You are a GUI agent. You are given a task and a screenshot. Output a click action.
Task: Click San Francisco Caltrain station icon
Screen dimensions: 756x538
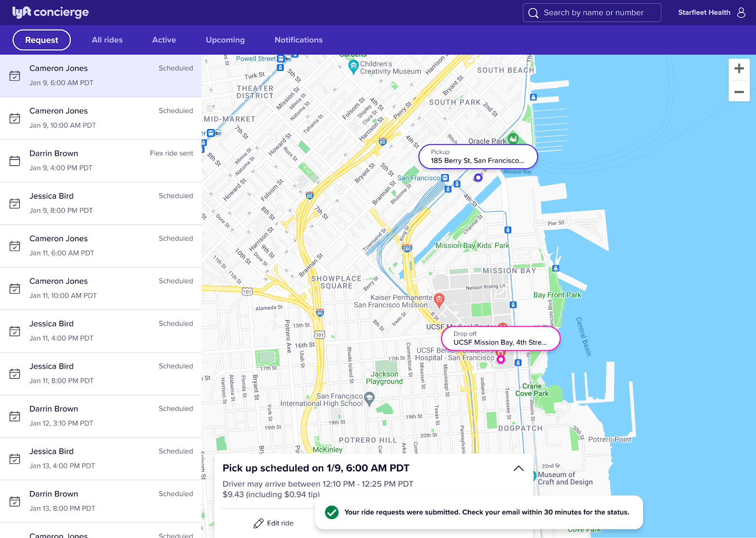[445, 178]
